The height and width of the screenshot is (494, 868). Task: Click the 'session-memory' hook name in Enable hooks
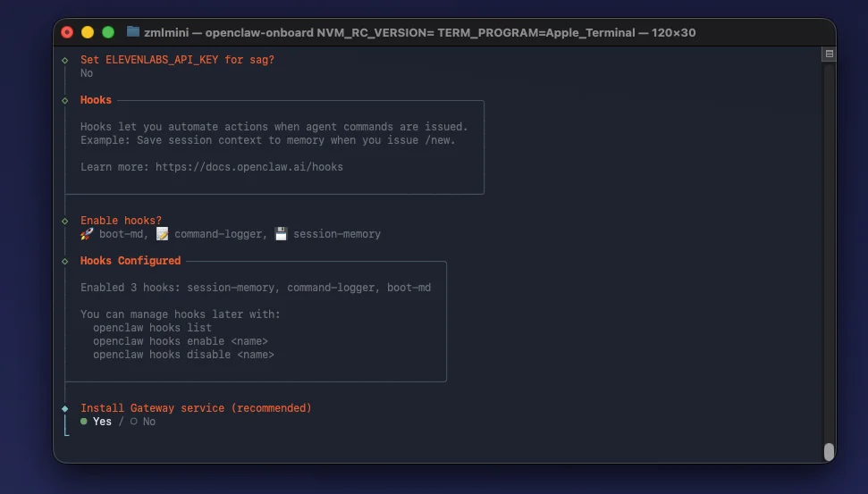(337, 234)
